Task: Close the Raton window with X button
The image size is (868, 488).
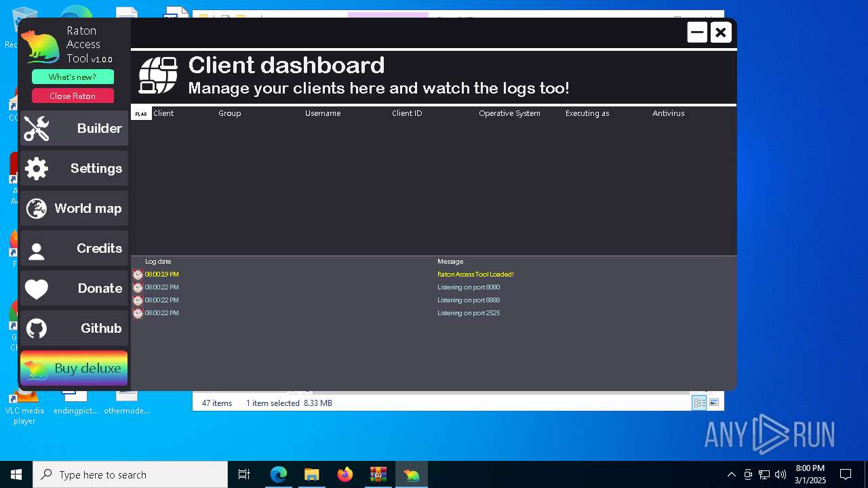Action: [721, 32]
